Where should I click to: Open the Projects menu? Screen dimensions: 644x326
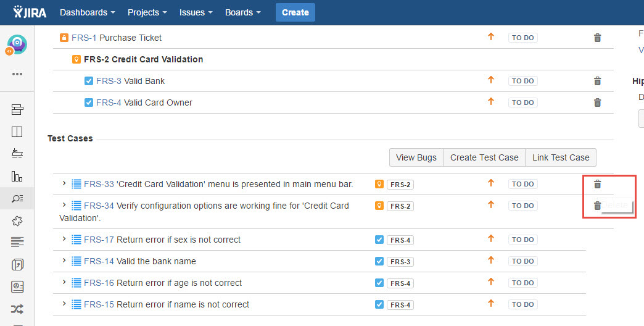[147, 12]
